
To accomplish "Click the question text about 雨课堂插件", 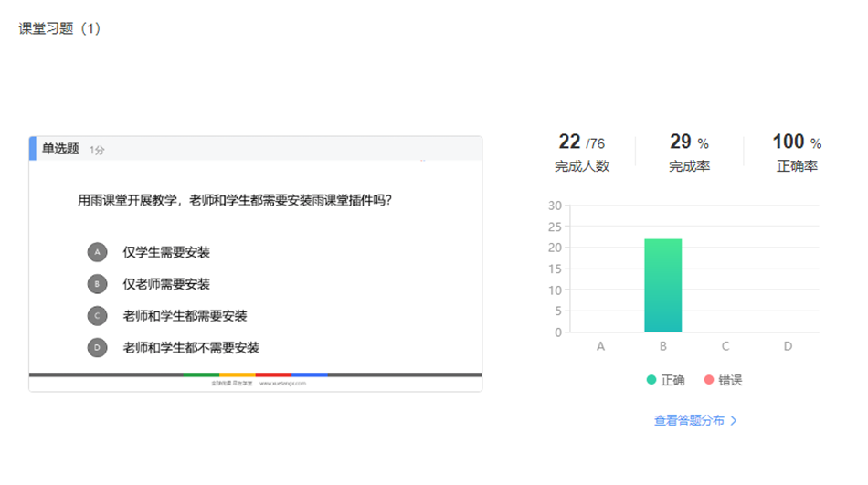I will (235, 200).
